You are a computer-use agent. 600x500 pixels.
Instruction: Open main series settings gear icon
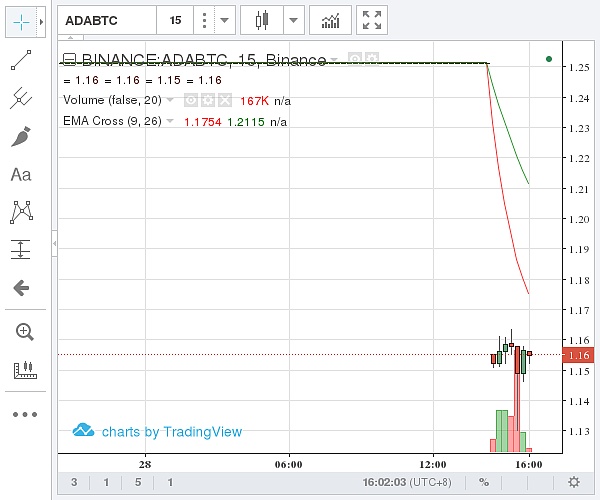372,59
